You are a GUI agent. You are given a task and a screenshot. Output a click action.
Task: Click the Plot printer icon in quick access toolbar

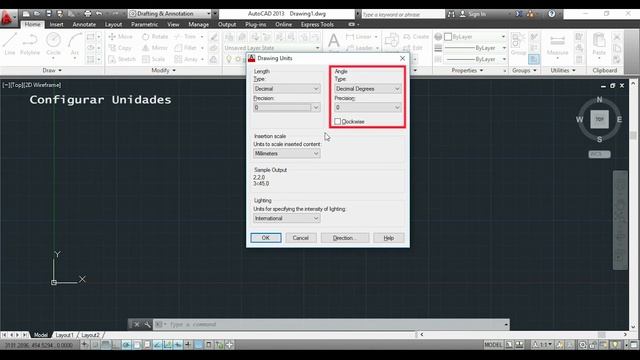87,14
